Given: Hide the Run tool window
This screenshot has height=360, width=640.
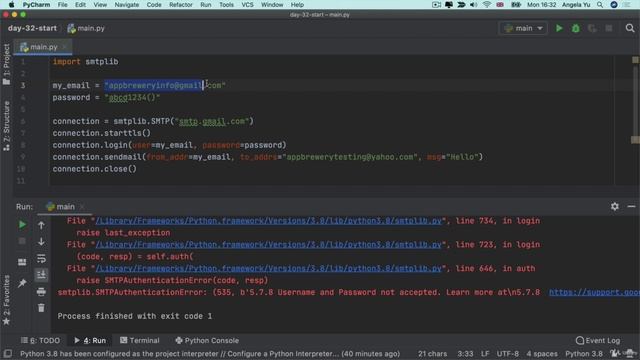Looking at the screenshot, I should coord(631,207).
